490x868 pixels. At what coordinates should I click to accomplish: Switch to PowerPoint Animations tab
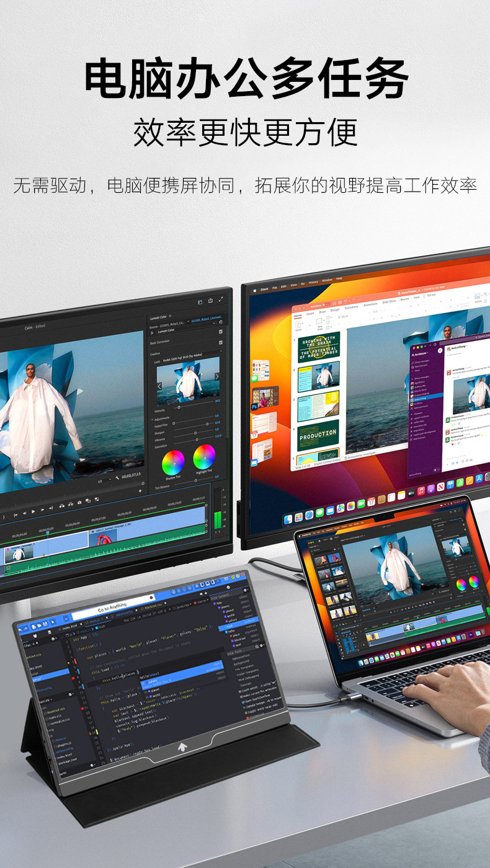pos(370,304)
